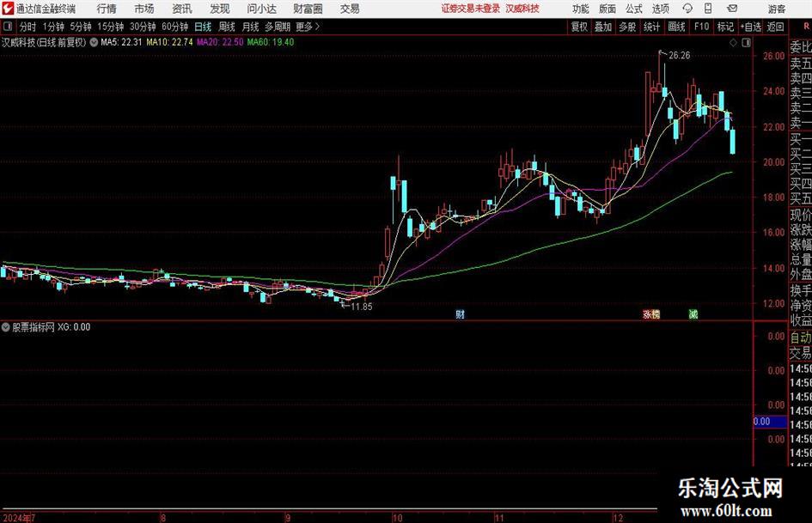Click the 叠加 overlay button

(603, 27)
